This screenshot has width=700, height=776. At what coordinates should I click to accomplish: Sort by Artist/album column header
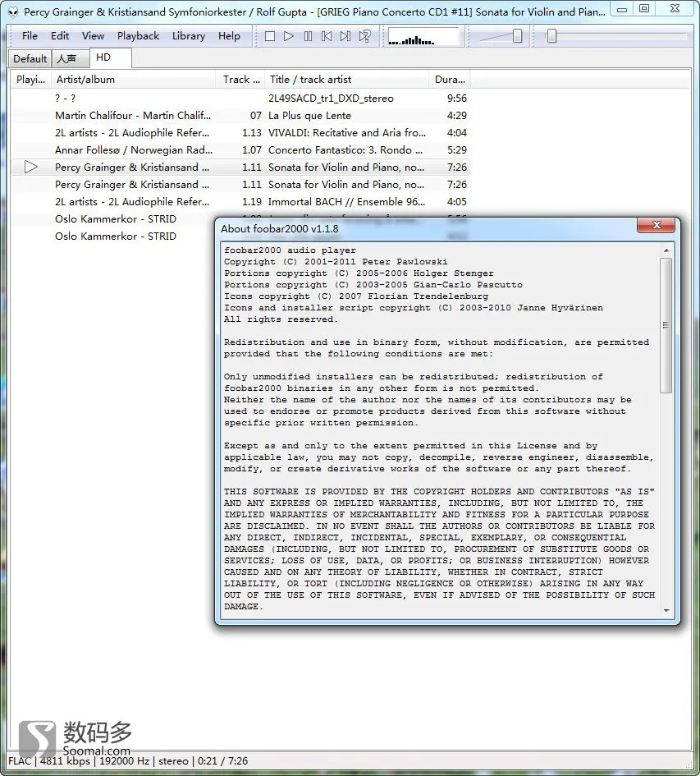tap(134, 80)
